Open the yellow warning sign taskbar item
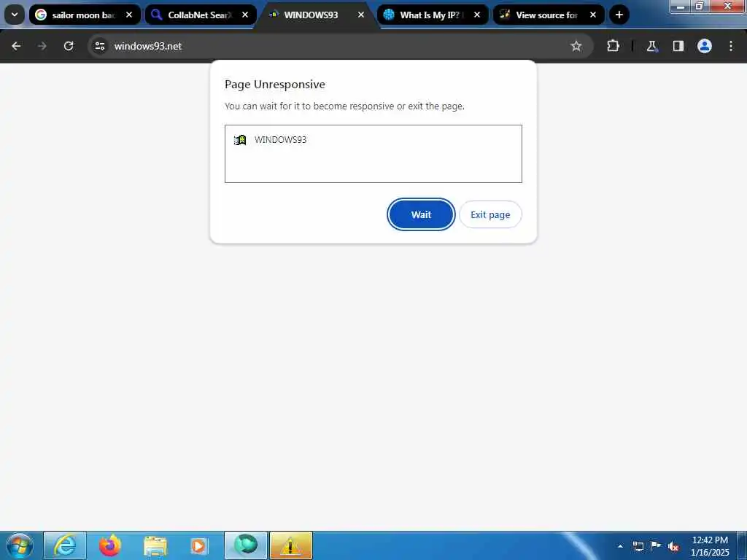Viewport: 747px width, 560px height. click(x=290, y=545)
